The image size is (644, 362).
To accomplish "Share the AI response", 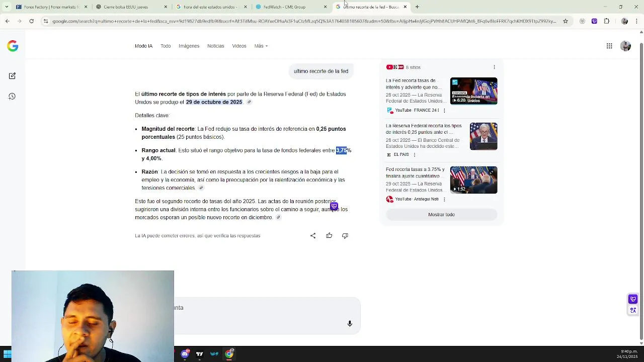I will pos(313,236).
